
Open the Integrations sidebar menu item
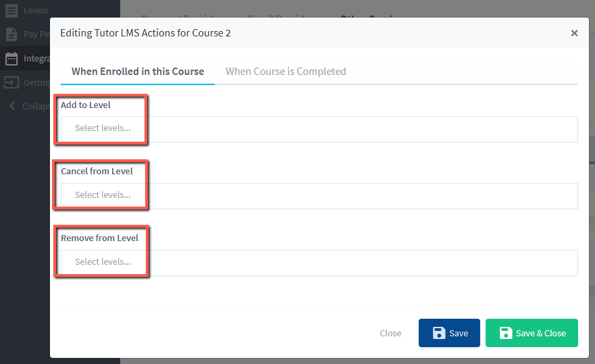(x=36, y=59)
